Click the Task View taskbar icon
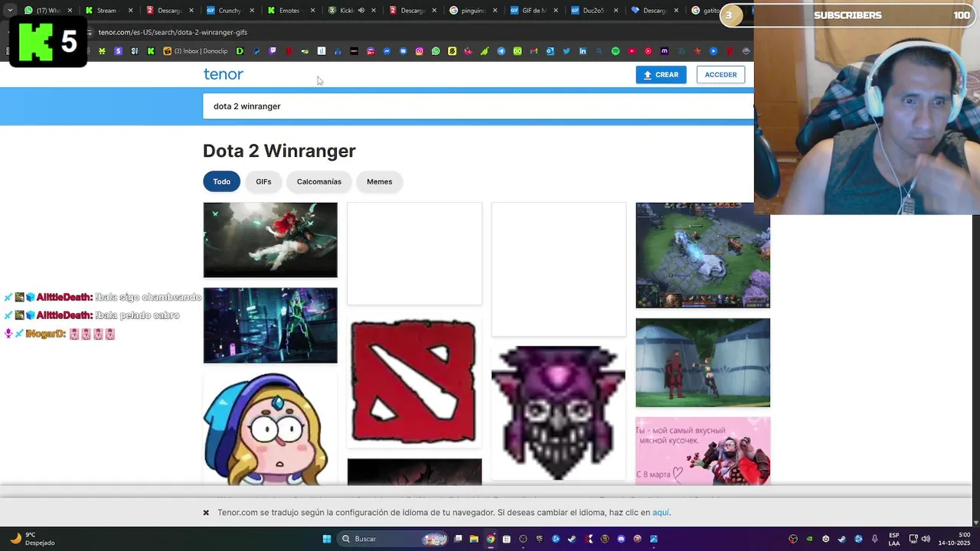 click(x=458, y=539)
